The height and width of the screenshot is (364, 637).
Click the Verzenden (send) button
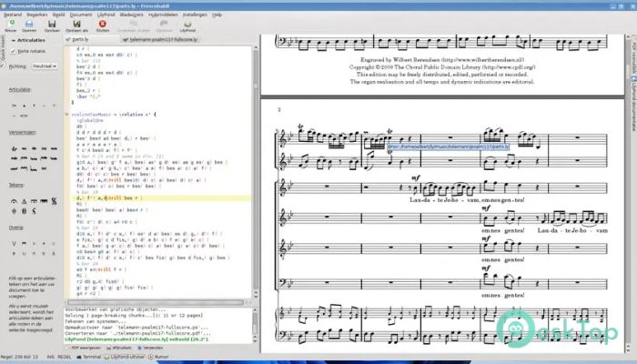150,348
